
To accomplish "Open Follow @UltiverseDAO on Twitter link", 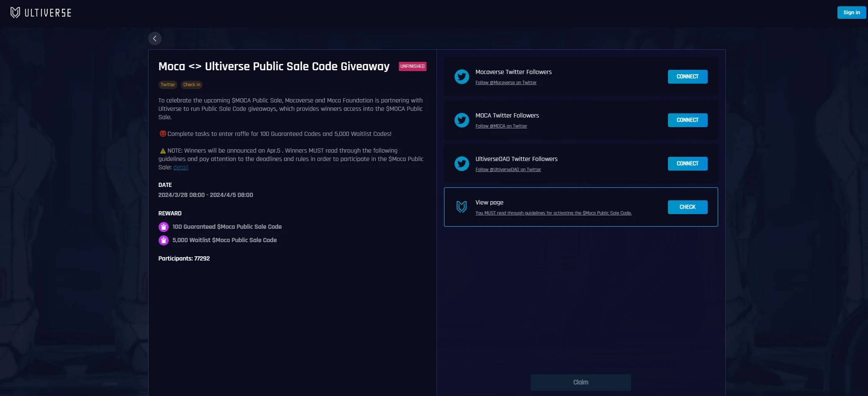I will click(508, 170).
